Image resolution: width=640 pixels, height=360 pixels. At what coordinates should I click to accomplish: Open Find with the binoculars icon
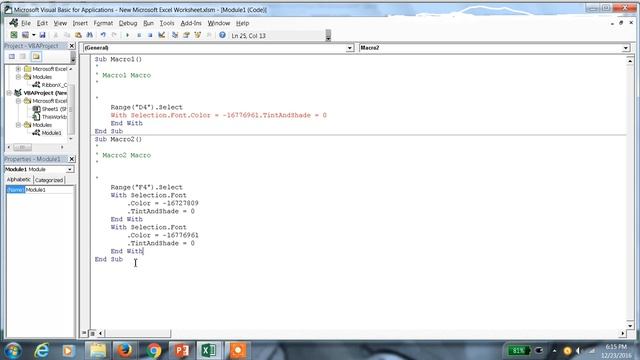pyautogui.click(x=89, y=35)
